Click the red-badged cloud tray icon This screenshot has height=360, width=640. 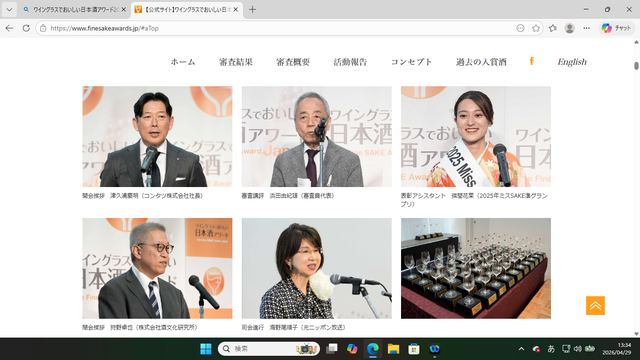tap(536, 349)
